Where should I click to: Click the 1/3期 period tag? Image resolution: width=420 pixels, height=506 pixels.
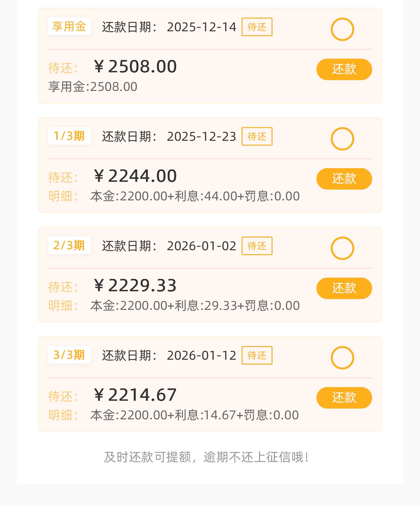pyautogui.click(x=69, y=136)
